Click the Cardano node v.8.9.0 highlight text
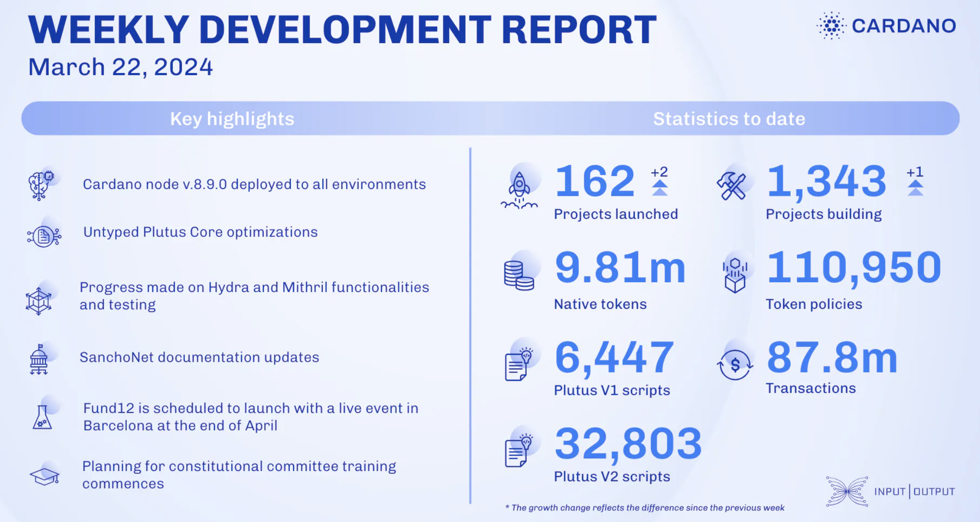 pyautogui.click(x=254, y=184)
